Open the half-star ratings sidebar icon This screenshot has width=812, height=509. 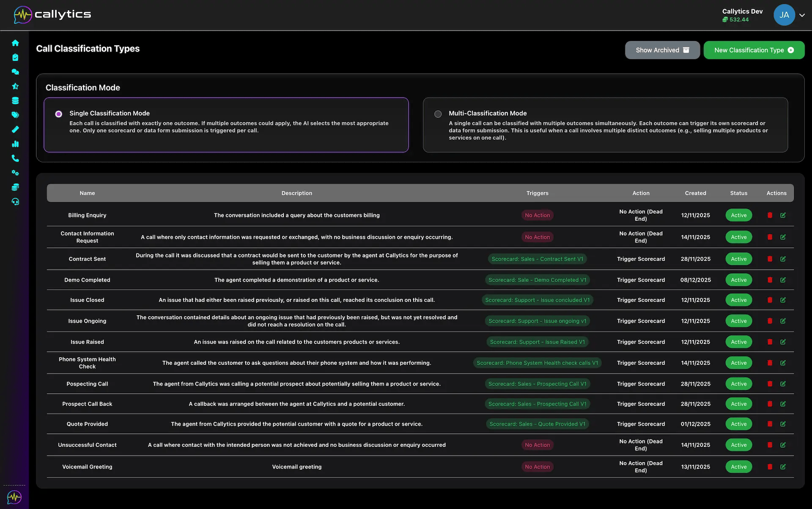tap(15, 86)
